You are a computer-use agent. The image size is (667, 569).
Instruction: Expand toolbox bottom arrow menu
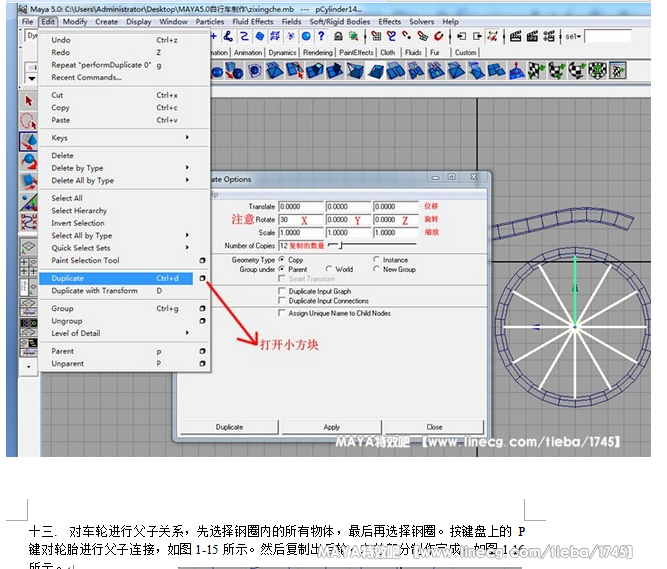tap(29, 366)
